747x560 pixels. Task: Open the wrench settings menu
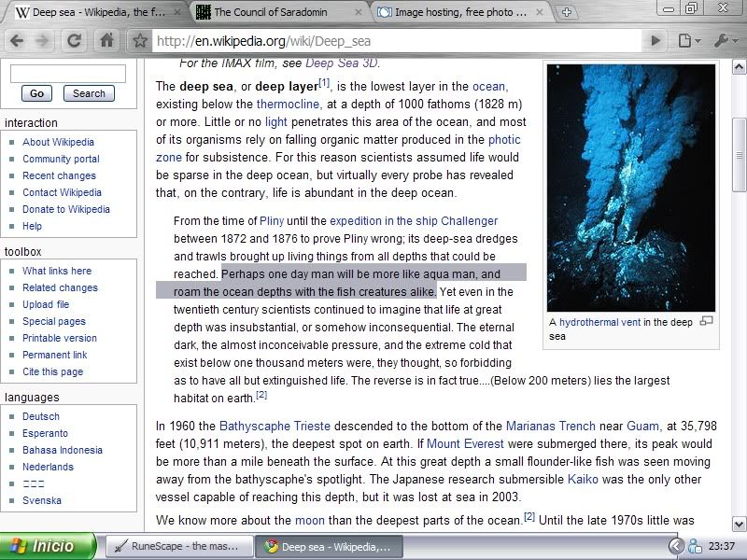tap(725, 41)
